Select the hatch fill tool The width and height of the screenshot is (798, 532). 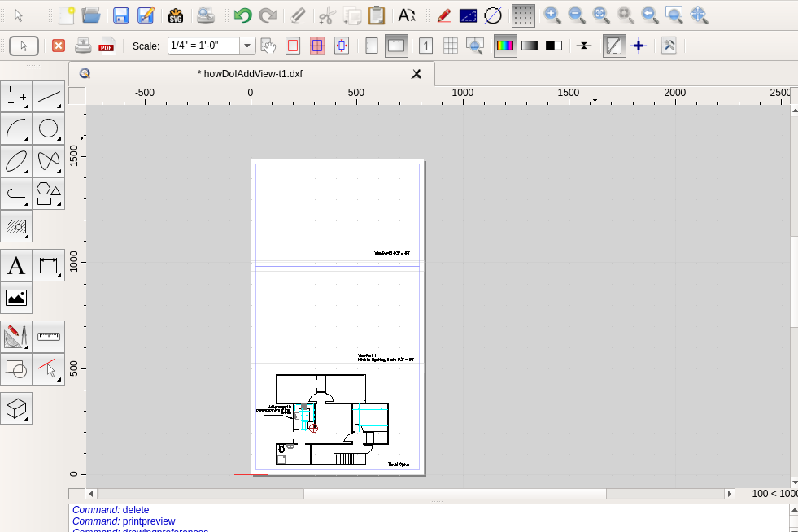[16, 226]
